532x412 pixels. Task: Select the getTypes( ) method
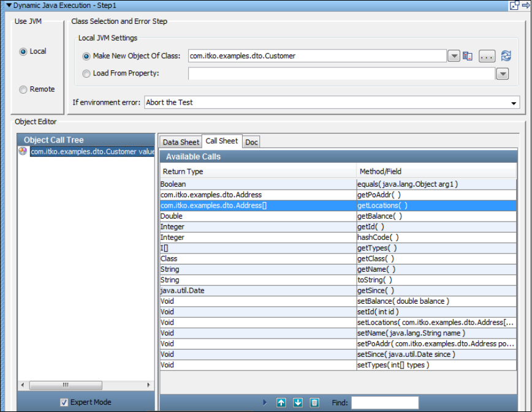(338, 248)
